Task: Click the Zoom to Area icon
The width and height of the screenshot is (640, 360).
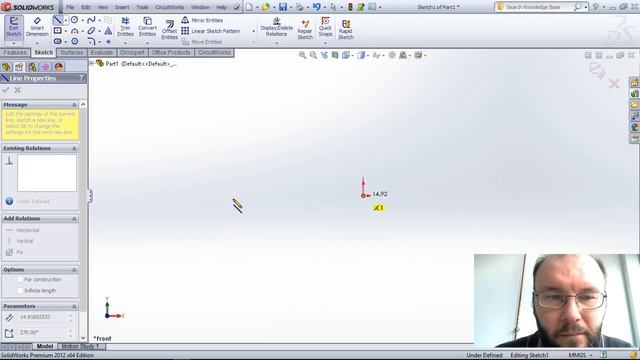Action: 313,55
